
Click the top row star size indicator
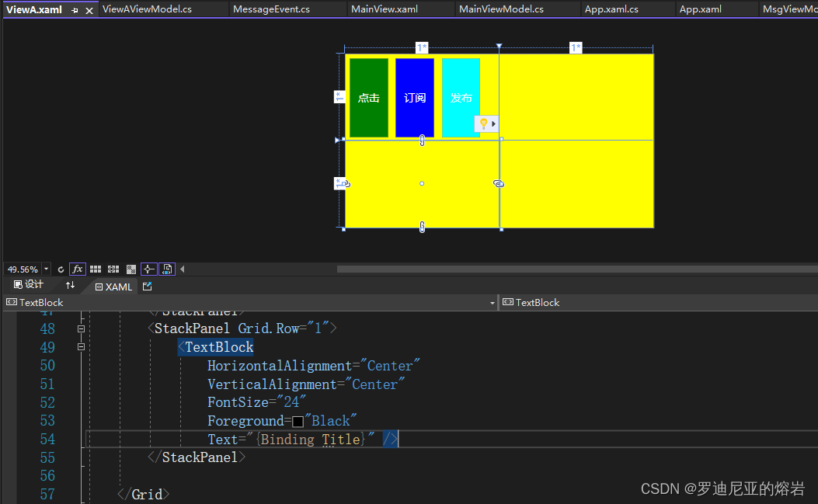click(339, 97)
